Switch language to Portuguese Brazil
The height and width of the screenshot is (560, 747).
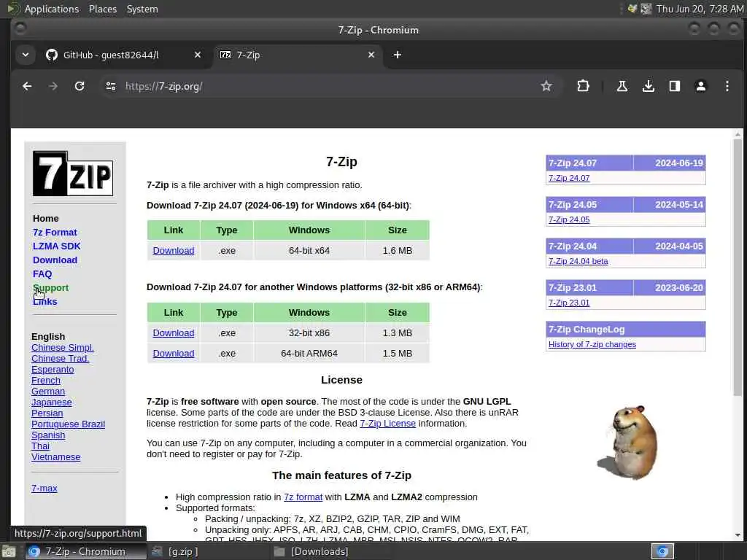click(x=68, y=424)
